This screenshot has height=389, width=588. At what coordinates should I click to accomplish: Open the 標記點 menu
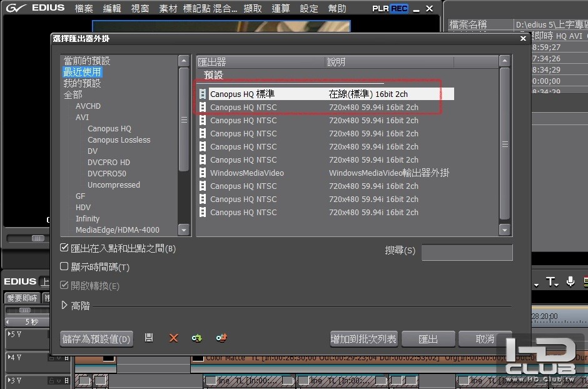[x=197, y=8]
